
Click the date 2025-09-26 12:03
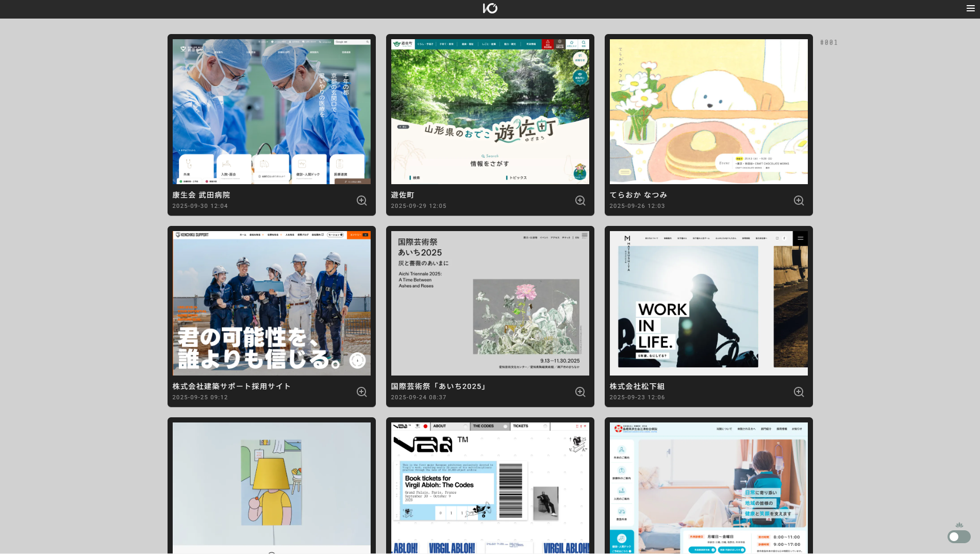click(x=637, y=206)
